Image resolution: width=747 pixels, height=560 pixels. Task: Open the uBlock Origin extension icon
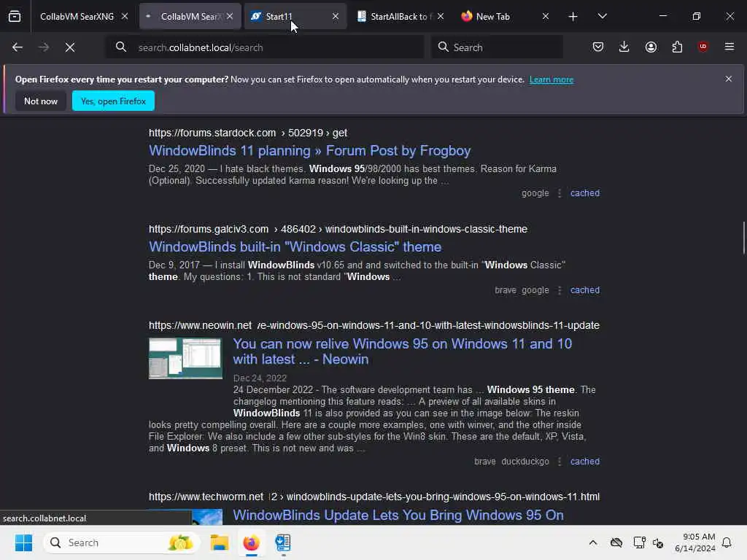703,47
